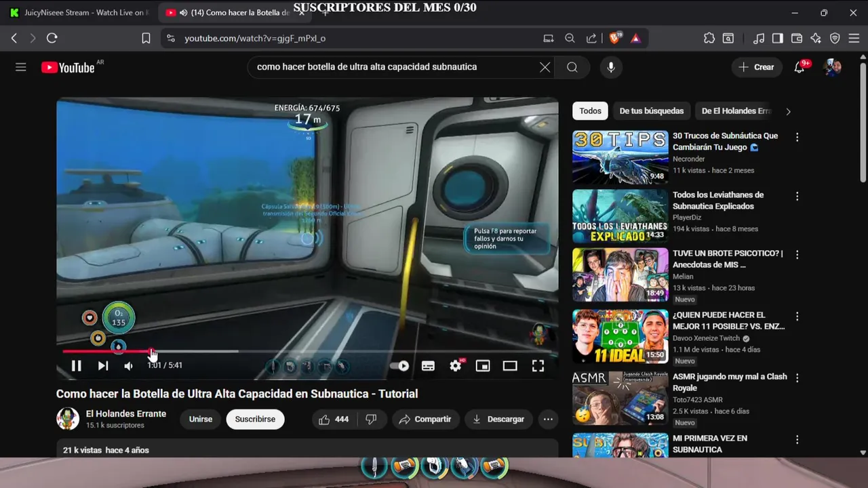Open options for QUIEN PUEDE HACER EL MEJOR 11
Screen dimensions: 868x488
pos(797,317)
